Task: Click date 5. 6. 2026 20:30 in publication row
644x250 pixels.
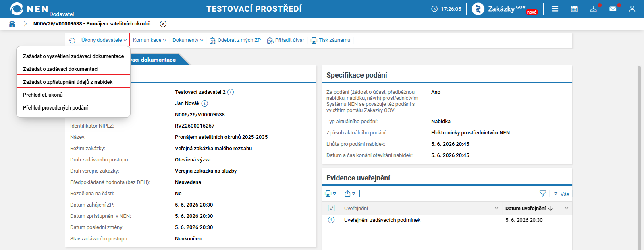Action: pos(524,220)
